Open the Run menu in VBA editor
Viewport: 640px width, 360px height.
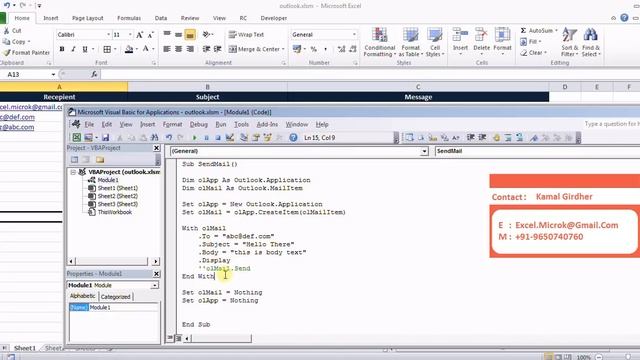tap(221, 124)
